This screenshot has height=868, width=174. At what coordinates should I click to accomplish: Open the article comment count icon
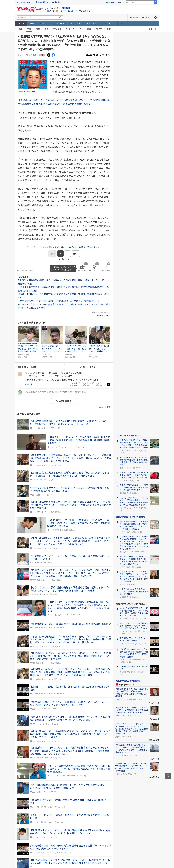[x=36, y=55]
